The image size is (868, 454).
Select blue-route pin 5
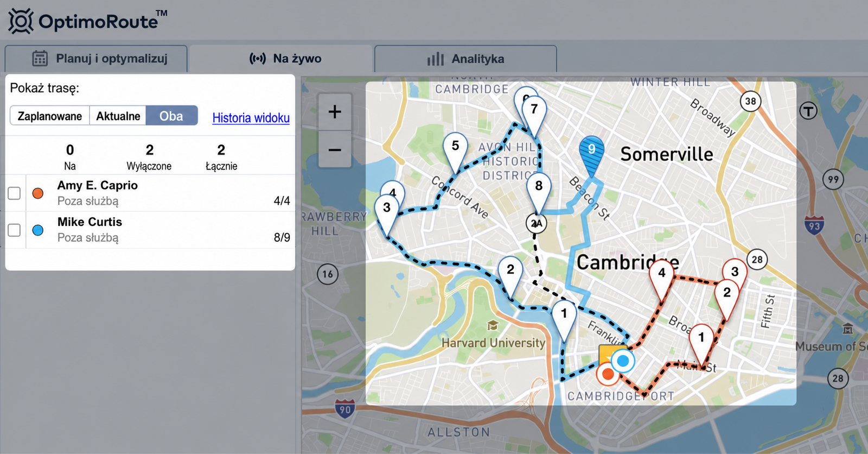pyautogui.click(x=455, y=153)
